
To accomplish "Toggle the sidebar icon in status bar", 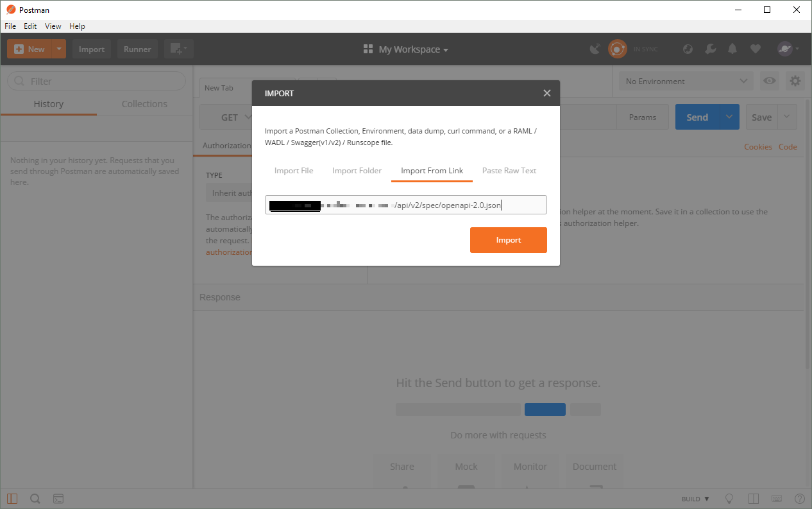I will coord(13,499).
